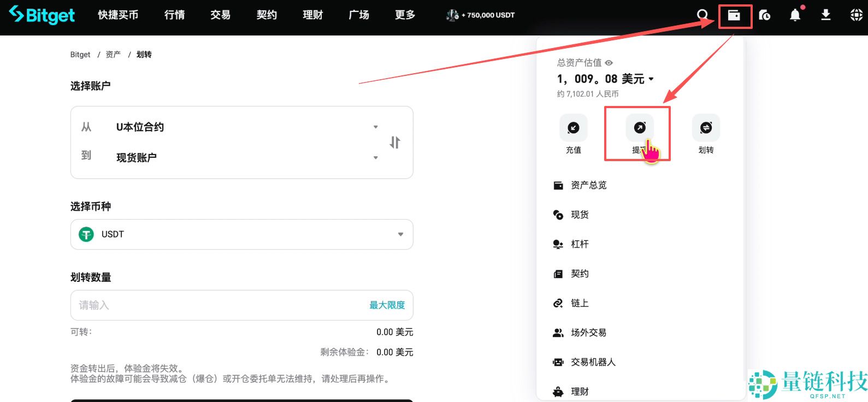The image size is (868, 402).
Task: Click the 链上 chain link icon
Action: click(558, 303)
